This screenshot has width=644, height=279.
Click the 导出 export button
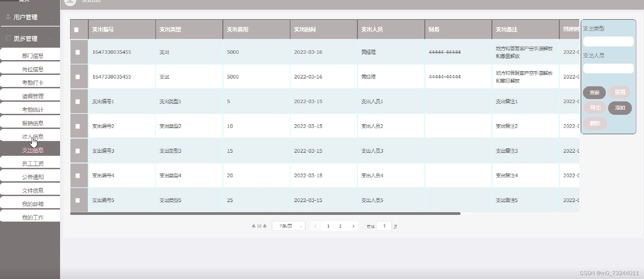[x=595, y=107]
